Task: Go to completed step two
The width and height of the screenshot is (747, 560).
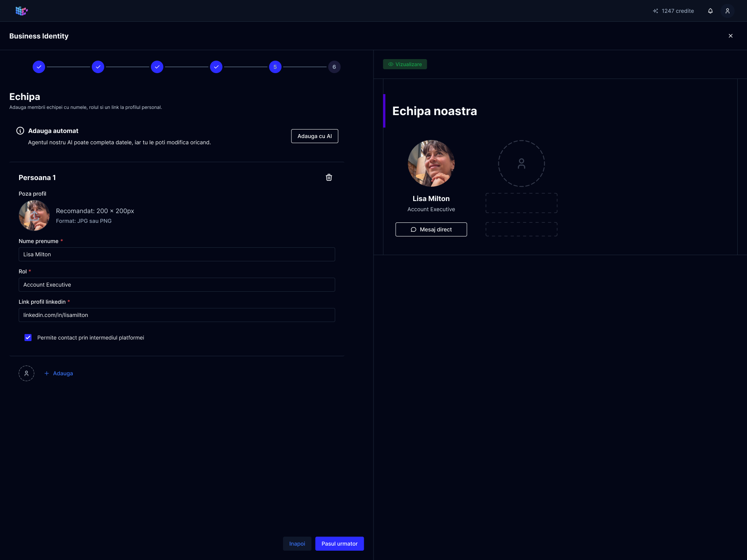Action: (98, 67)
